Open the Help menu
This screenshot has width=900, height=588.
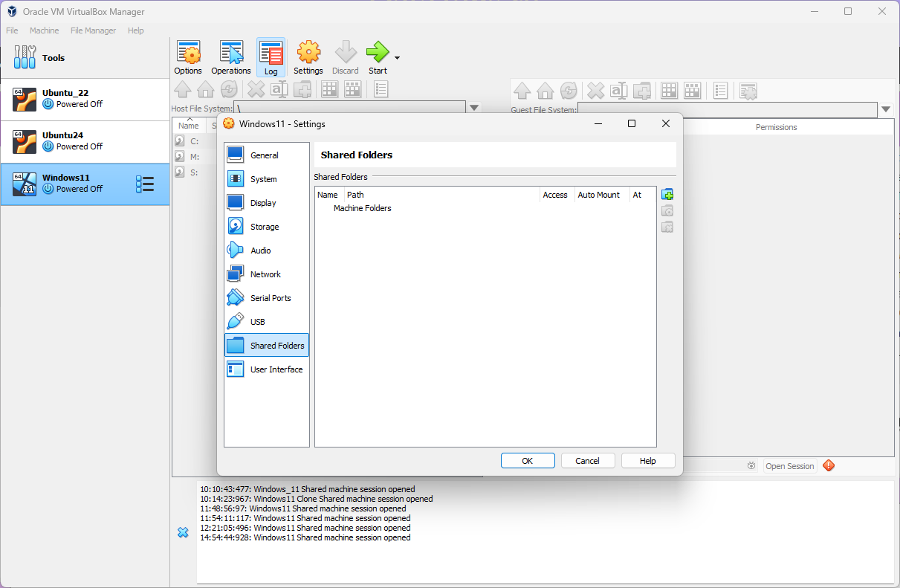tap(136, 30)
